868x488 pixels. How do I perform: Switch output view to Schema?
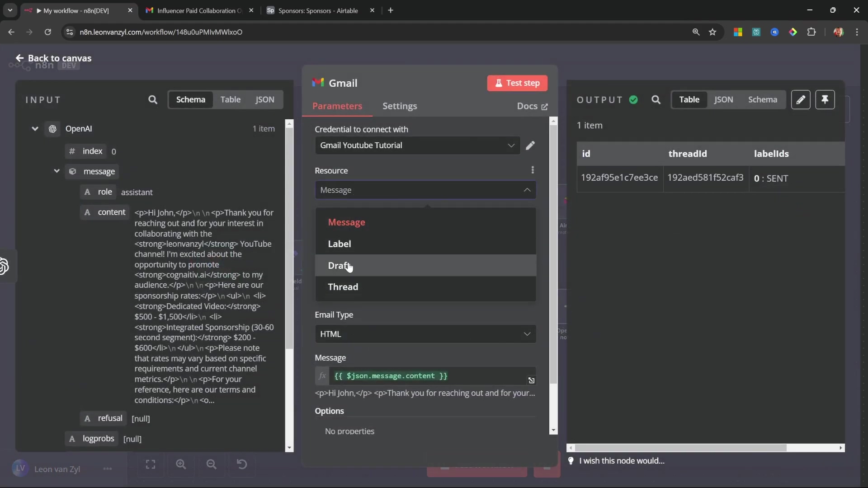click(762, 100)
